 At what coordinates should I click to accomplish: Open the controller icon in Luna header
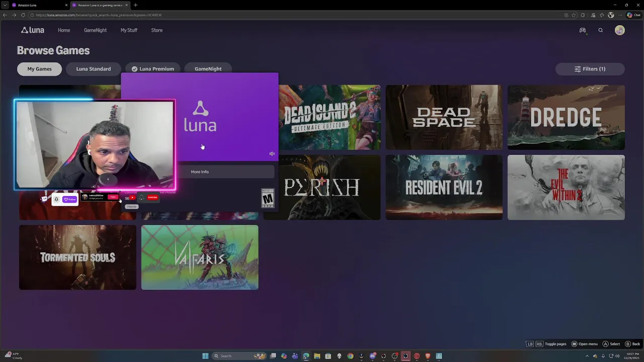583,30
